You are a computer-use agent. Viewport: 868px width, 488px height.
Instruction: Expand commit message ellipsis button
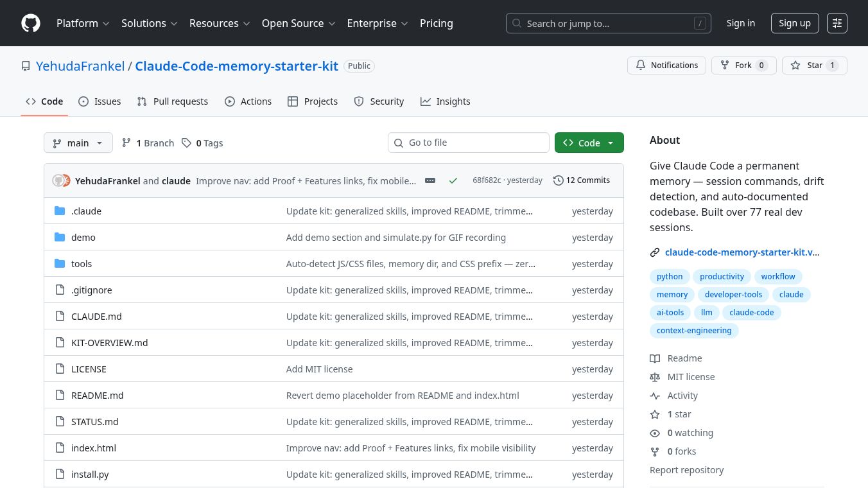tap(430, 180)
